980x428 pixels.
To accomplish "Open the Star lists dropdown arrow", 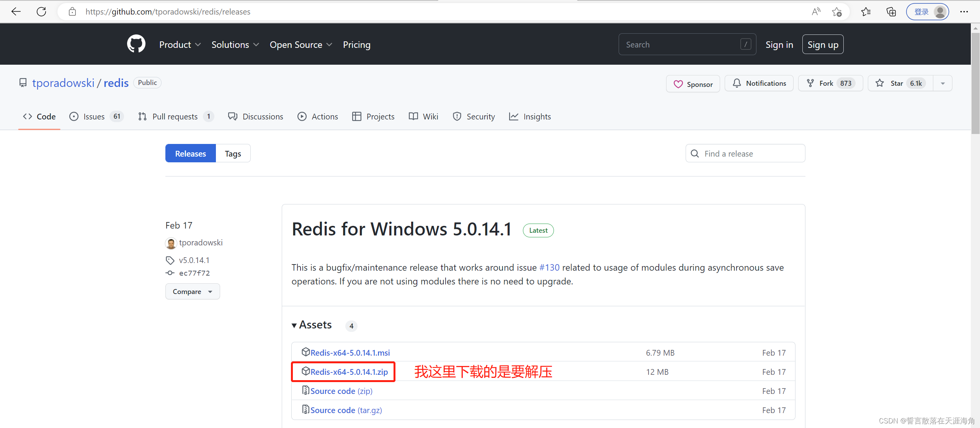I will click(943, 83).
